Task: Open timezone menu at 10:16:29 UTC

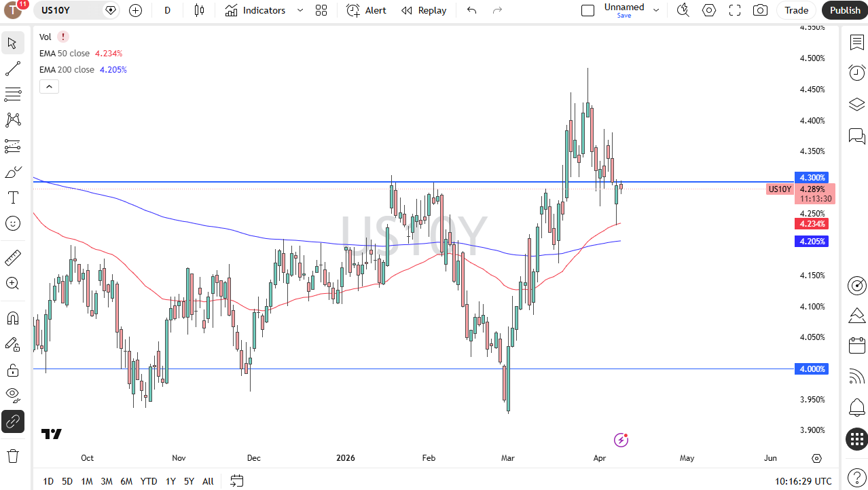Action: pyautogui.click(x=803, y=481)
